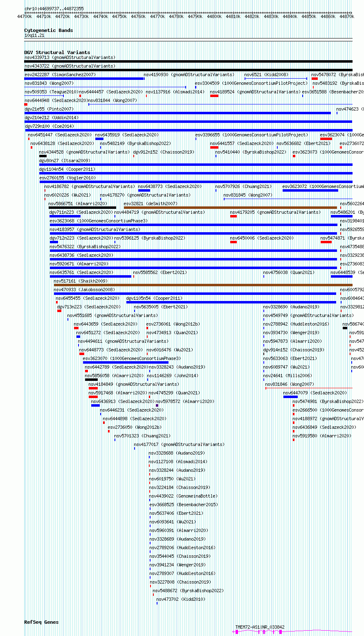
Task: Select variant label dgv210e212 (Uddin2014)
Action: point(51,118)
